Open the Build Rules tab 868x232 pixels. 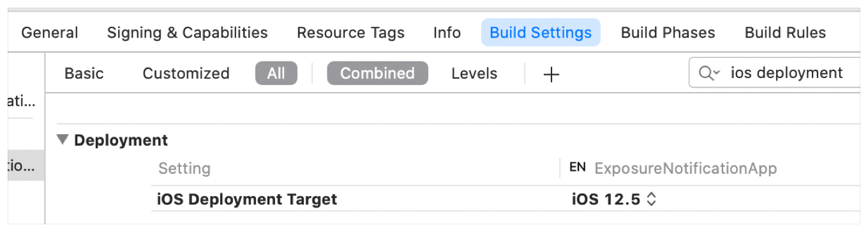(785, 33)
